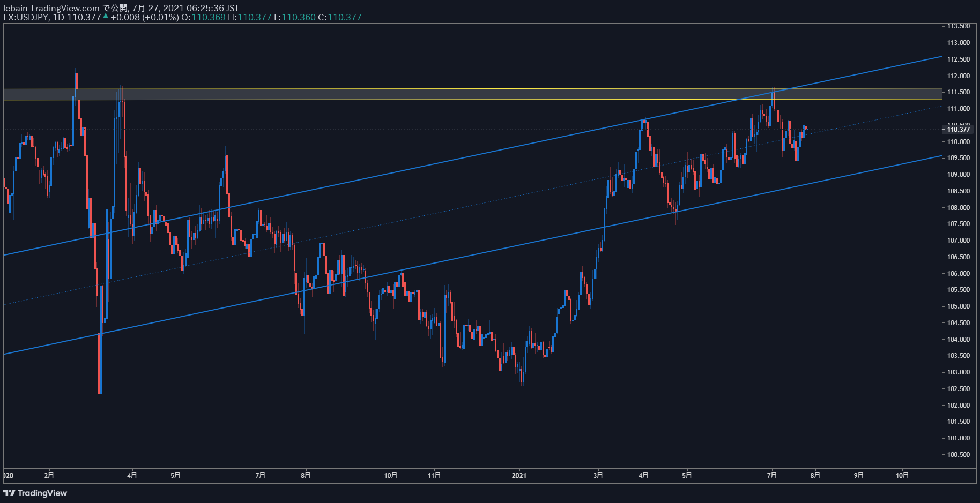The image size is (980, 503).
Task: Click the 108.000 price axis label
Action: point(959,208)
